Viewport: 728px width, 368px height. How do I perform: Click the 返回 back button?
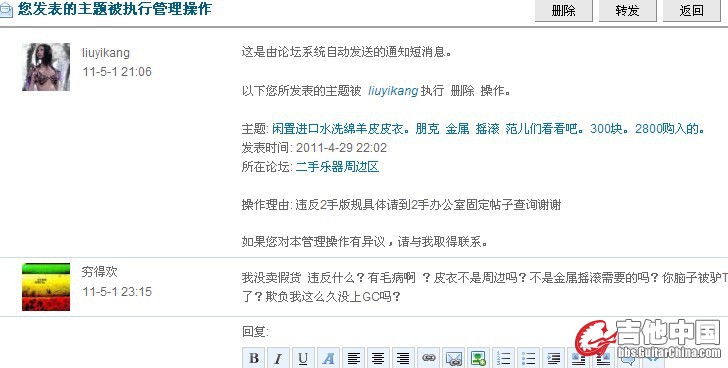[x=691, y=10]
